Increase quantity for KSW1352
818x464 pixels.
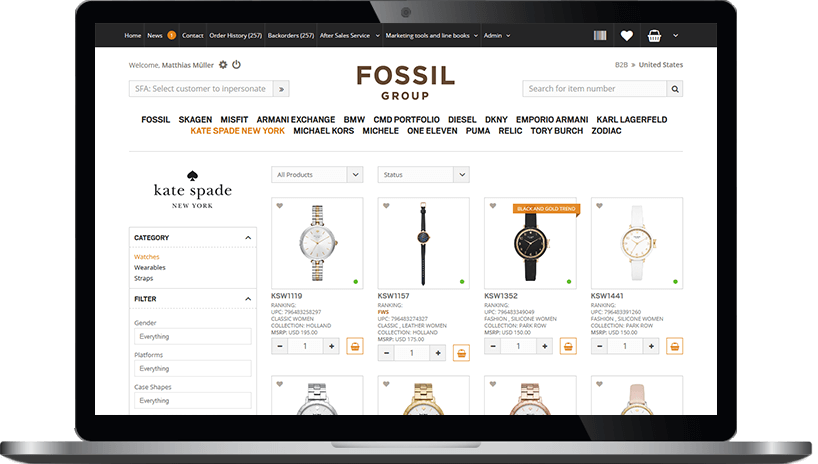click(x=544, y=346)
